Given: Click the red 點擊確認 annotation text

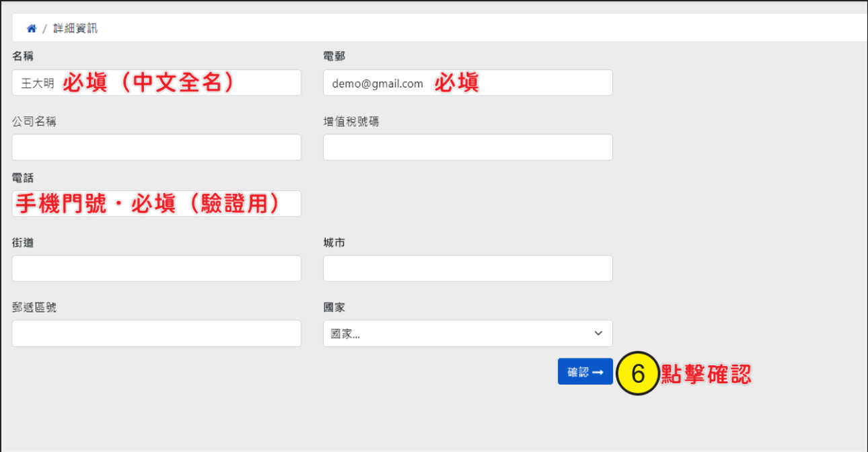Looking at the screenshot, I should click(706, 374).
